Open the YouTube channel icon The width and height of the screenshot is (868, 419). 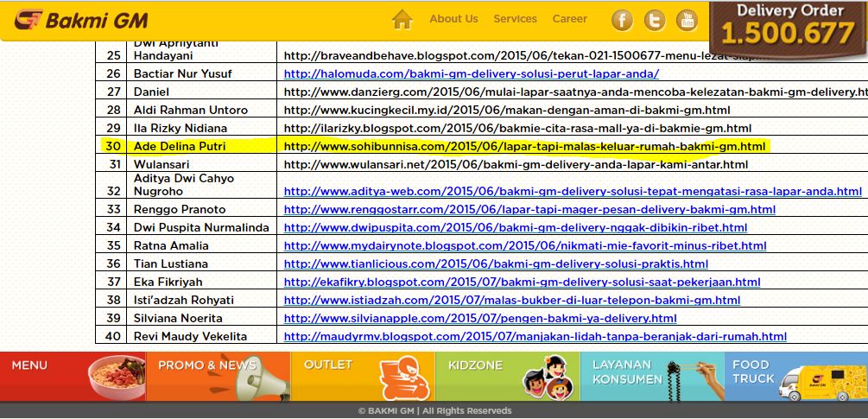(x=687, y=21)
